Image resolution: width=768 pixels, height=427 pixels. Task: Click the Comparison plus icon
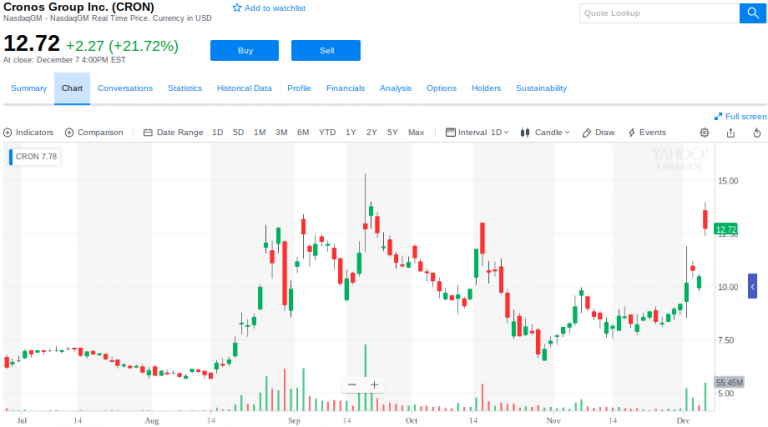point(69,133)
